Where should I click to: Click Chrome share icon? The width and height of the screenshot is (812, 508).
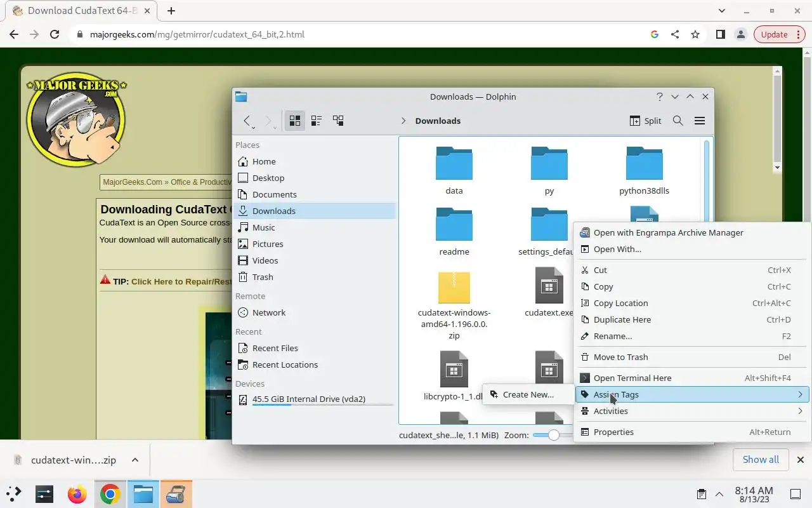tap(675, 34)
